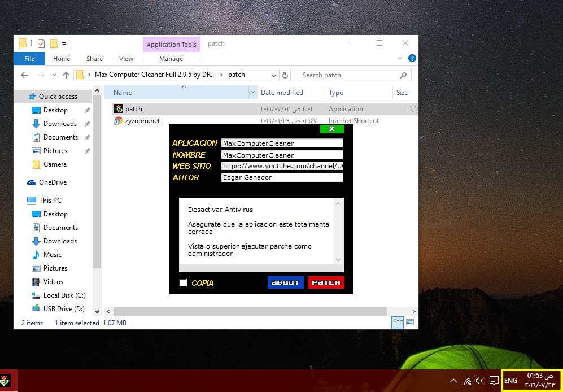
Task: Switch input language ENG indicator
Action: (x=510, y=381)
